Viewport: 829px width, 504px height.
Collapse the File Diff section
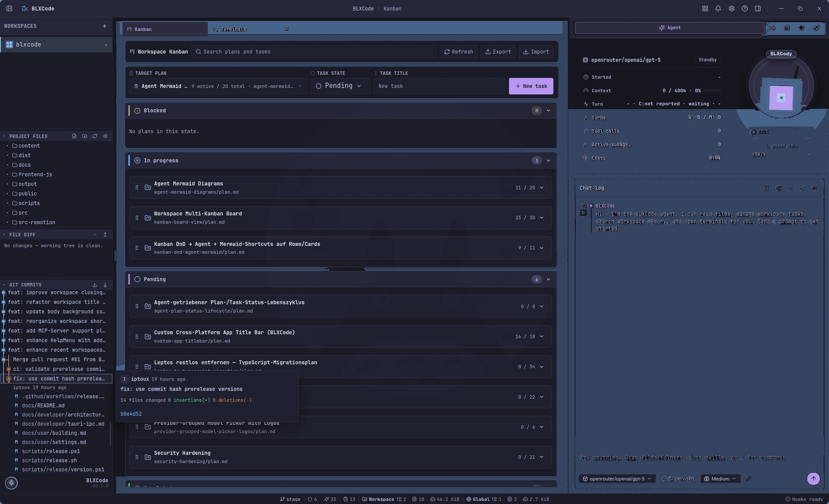tap(4, 235)
